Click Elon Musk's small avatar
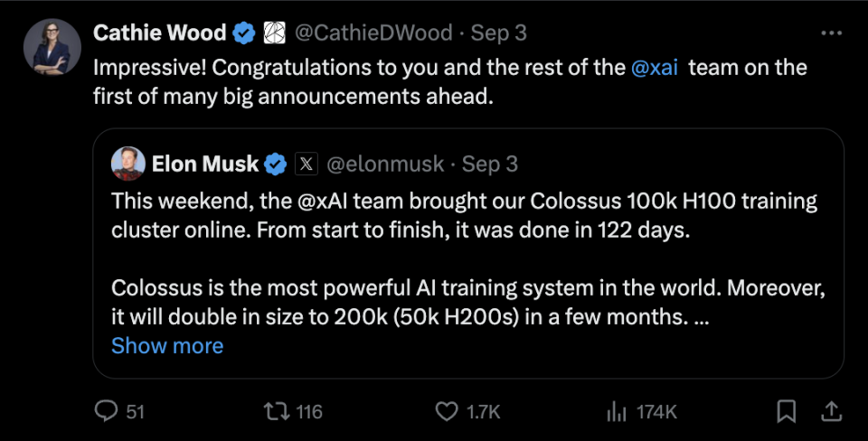 (128, 164)
